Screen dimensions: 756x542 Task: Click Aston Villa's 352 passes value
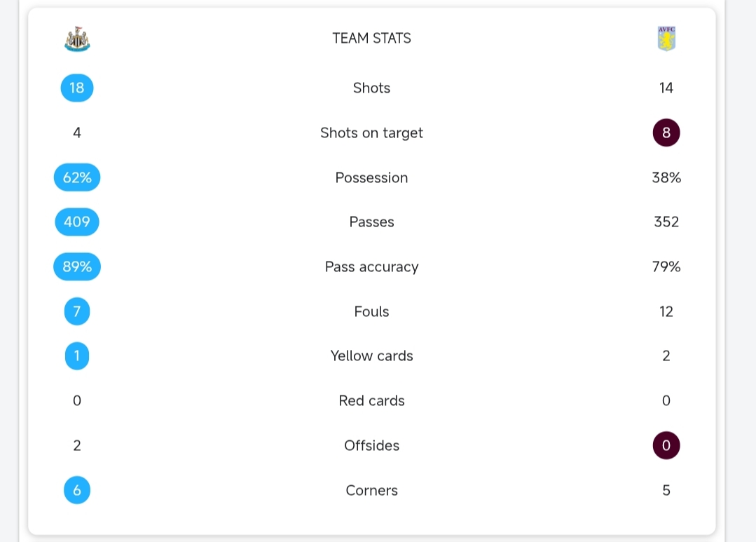tap(666, 222)
